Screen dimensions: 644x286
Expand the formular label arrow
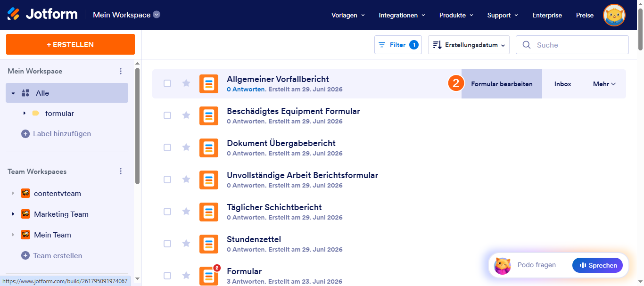tap(24, 113)
